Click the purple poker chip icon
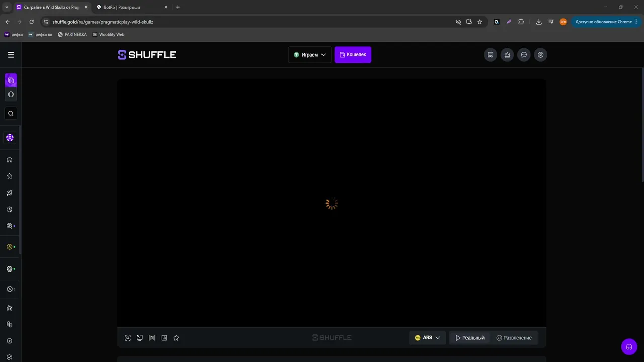Screen dimensions: 644x362 tap(10, 137)
